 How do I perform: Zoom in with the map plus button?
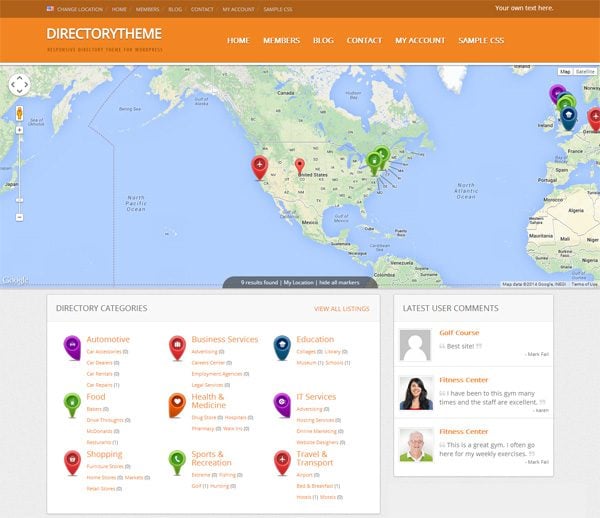click(x=20, y=130)
